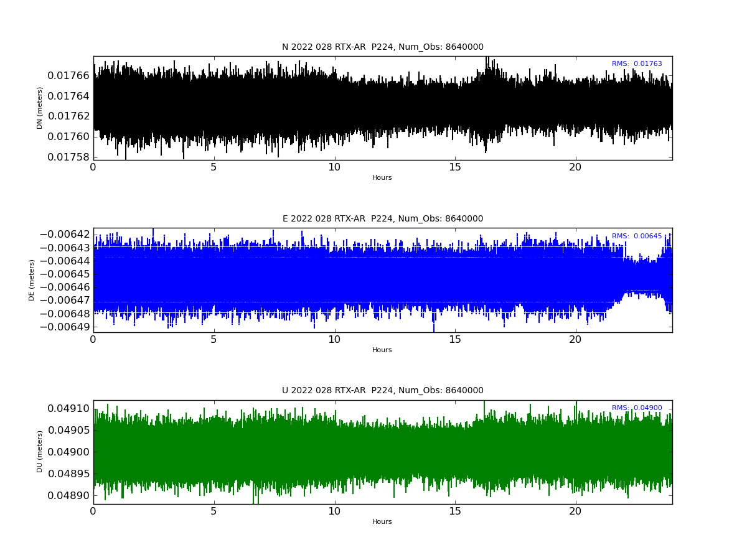Click the y-axis tick '−0.00646'
This screenshot has height=560, width=747.
point(65,287)
